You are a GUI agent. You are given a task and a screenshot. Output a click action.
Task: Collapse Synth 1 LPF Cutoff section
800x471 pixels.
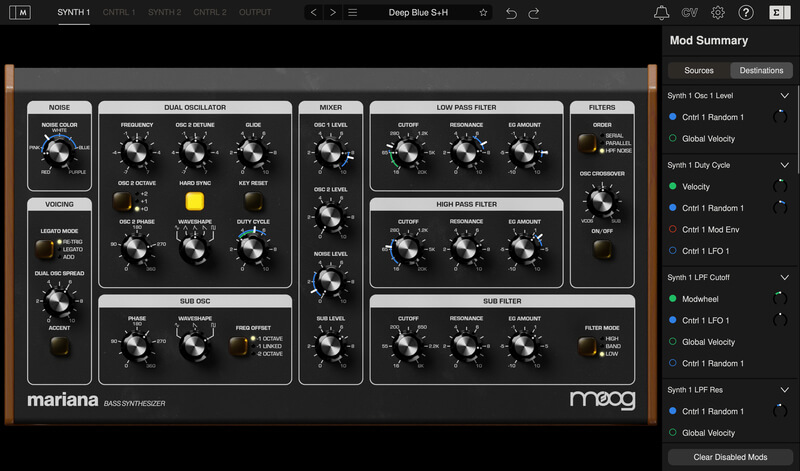tap(784, 277)
